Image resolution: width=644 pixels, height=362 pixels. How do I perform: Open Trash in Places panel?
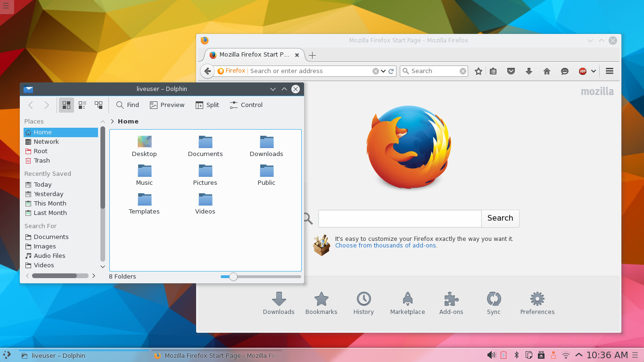click(x=61, y=161)
